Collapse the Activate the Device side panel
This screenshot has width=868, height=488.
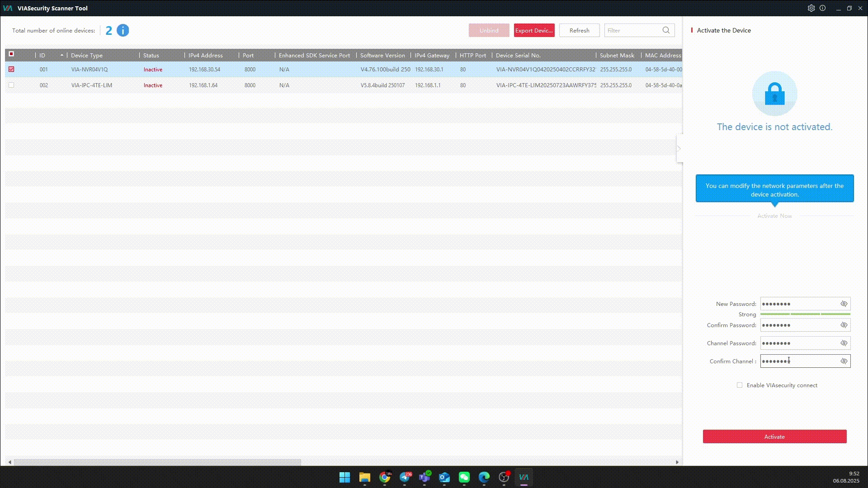click(679, 149)
